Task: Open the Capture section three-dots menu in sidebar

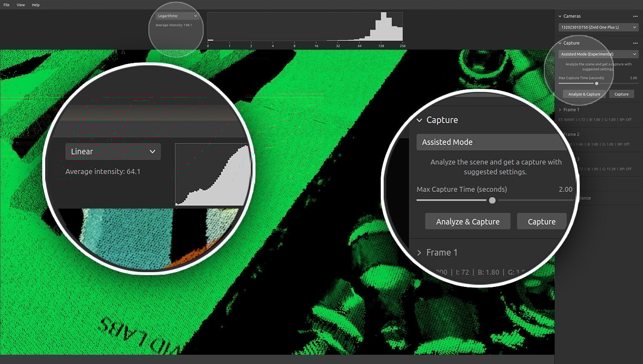Action: [x=635, y=43]
